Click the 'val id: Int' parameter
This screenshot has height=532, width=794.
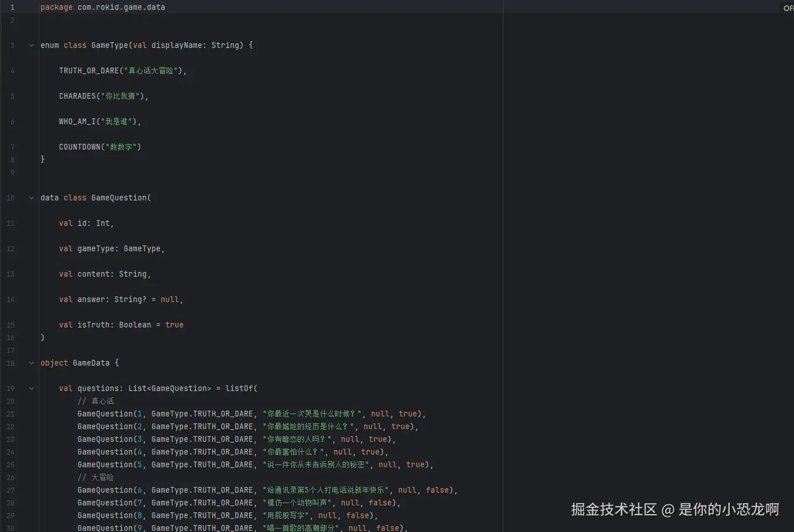[x=86, y=223]
